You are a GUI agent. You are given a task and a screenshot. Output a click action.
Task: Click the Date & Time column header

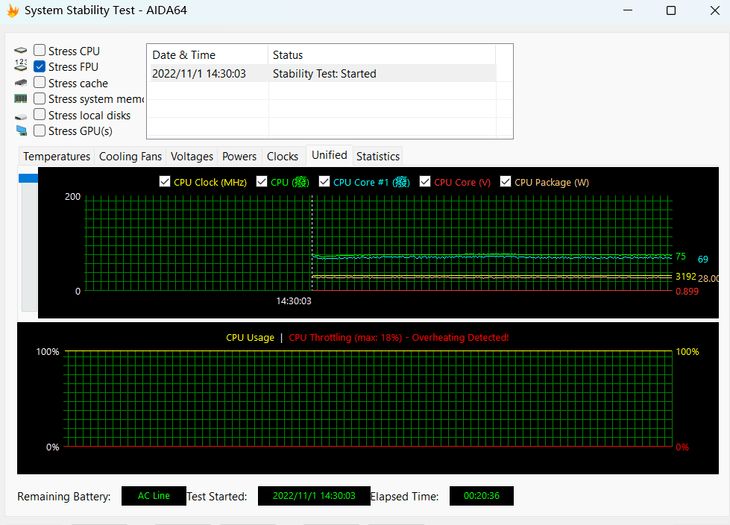(x=208, y=55)
